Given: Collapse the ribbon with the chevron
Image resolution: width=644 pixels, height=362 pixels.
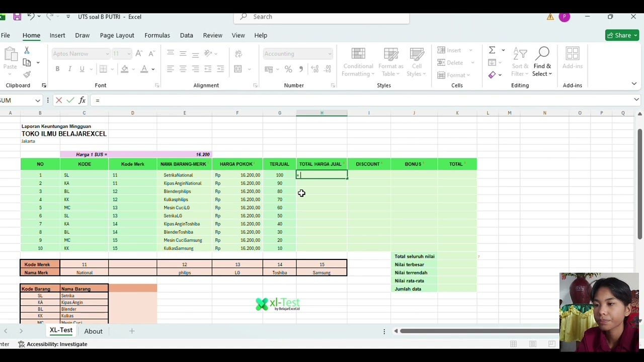Looking at the screenshot, I should pos(634,84).
